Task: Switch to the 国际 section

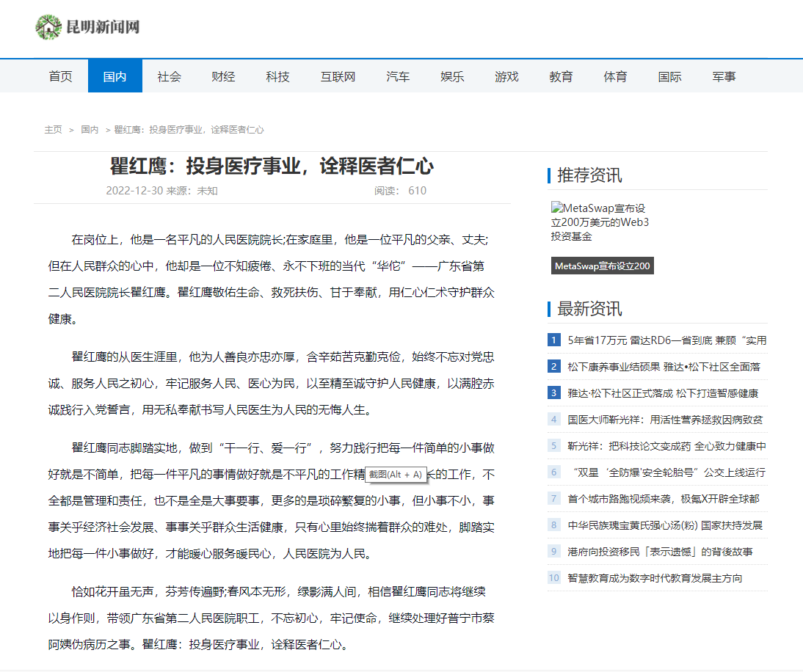Action: (669, 76)
